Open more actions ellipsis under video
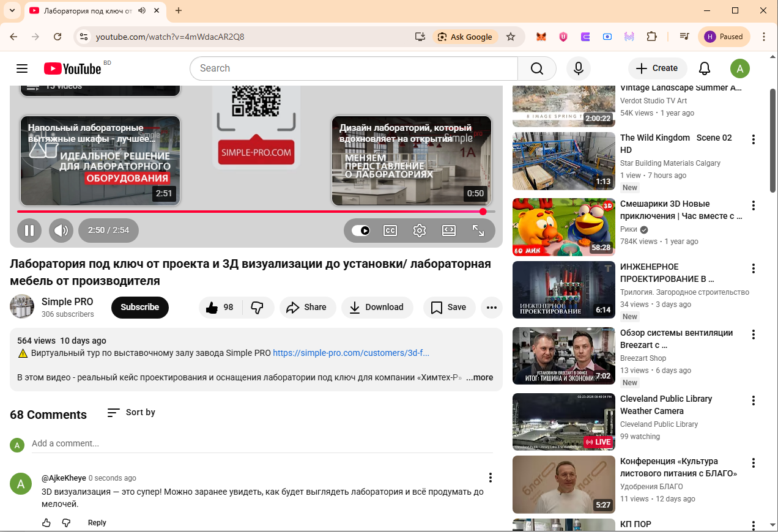Viewport: 778px width, 532px height. click(x=492, y=308)
